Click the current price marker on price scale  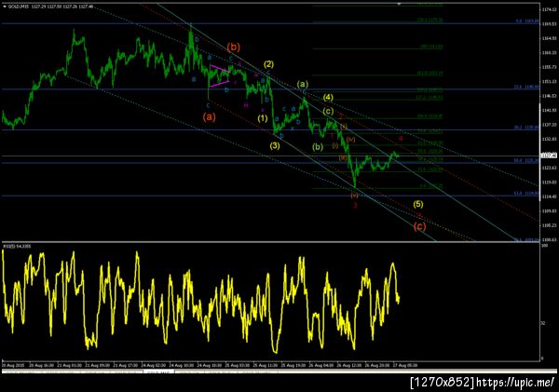click(x=549, y=155)
